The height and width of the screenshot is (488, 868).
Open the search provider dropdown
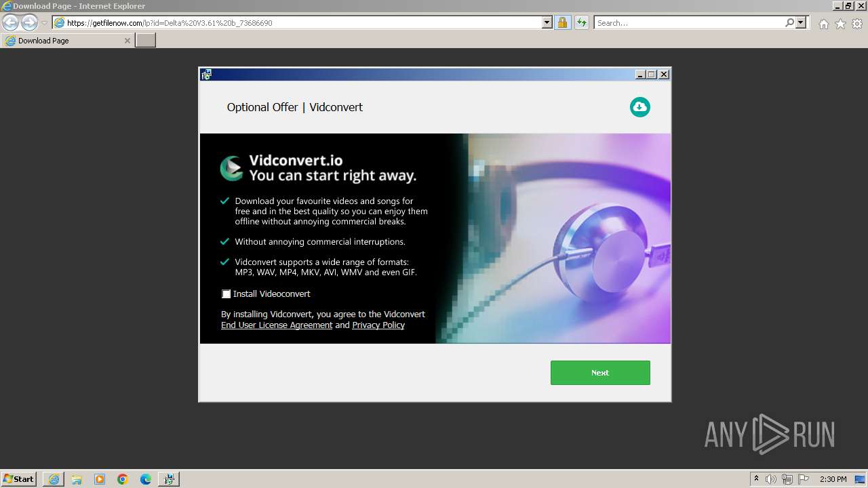(801, 23)
